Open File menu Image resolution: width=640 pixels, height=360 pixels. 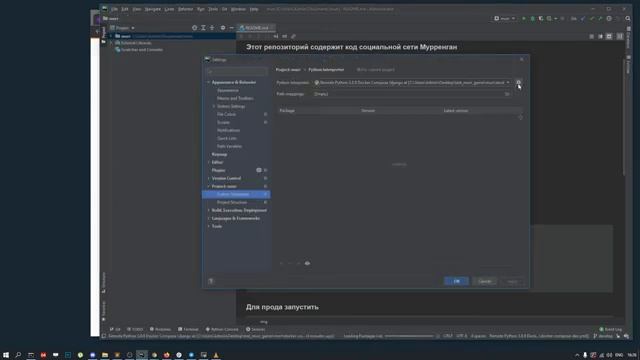coord(115,9)
